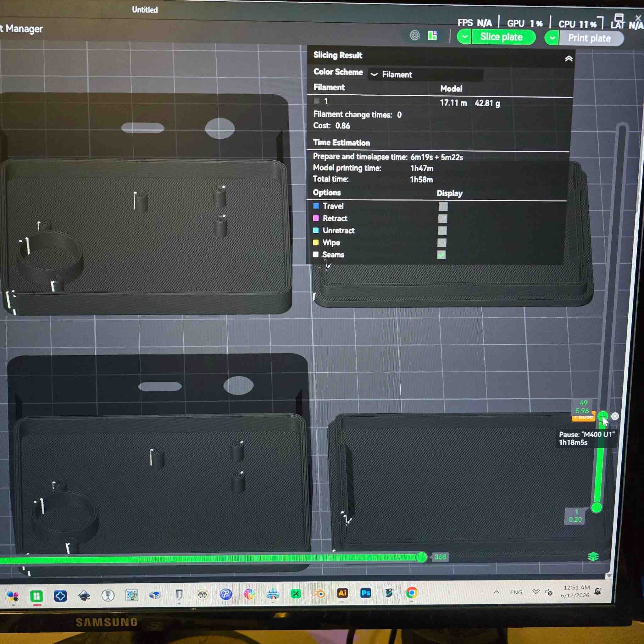Enable the Wipe display checkbox
This screenshot has width=644, height=644.
coord(442,243)
